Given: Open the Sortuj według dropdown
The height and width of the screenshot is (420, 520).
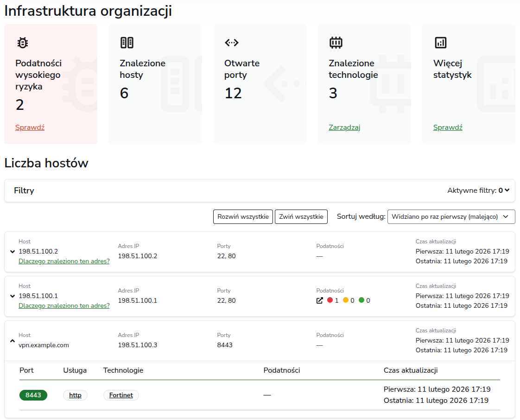Looking at the screenshot, I should click(451, 216).
